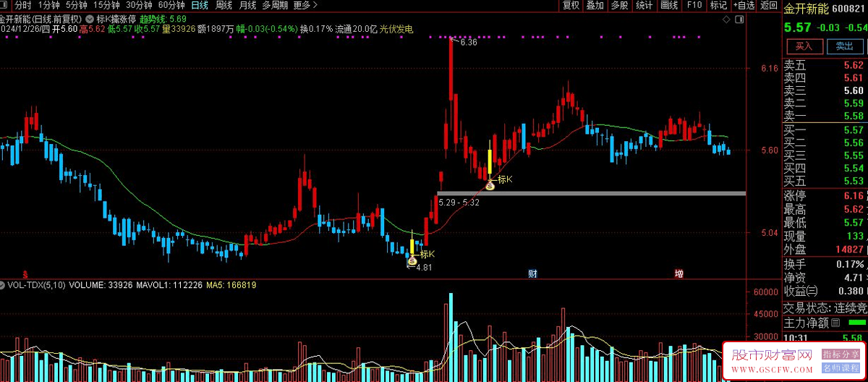The height and width of the screenshot is (382, 868).
Task: Open the 多股 multi-stock view
Action: pyautogui.click(x=619, y=5)
